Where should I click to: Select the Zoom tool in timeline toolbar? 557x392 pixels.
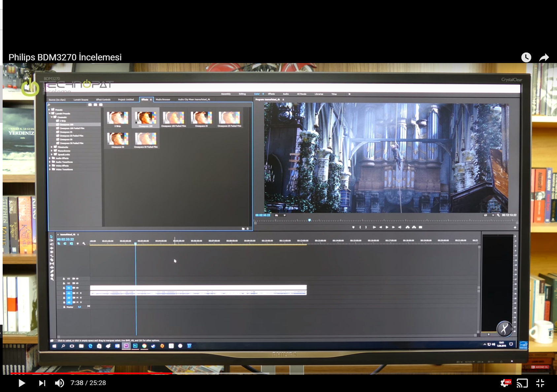coord(52,279)
